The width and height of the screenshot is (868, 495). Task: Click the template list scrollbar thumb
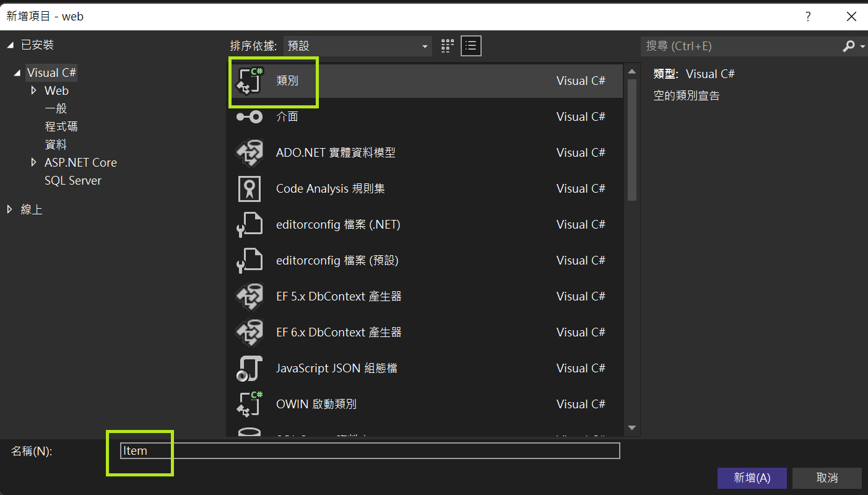(631, 139)
